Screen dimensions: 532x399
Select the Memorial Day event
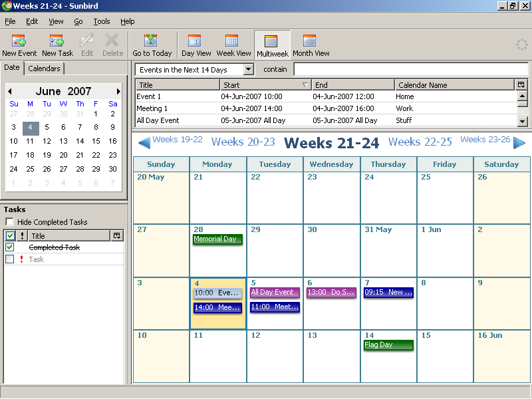[217, 239]
